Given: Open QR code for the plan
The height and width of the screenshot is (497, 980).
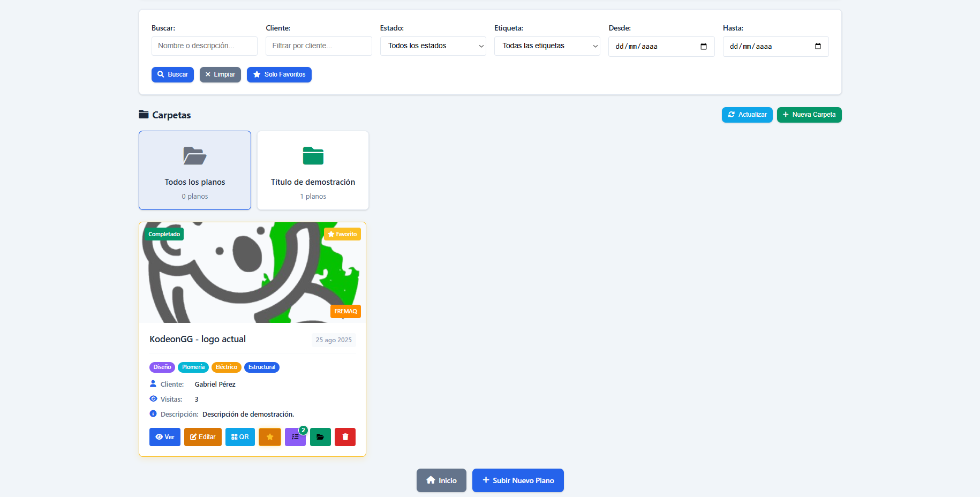Looking at the screenshot, I should 240,437.
